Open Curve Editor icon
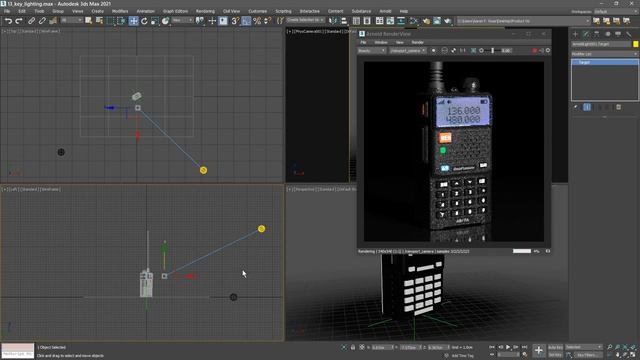The image size is (640, 360). pos(391,21)
